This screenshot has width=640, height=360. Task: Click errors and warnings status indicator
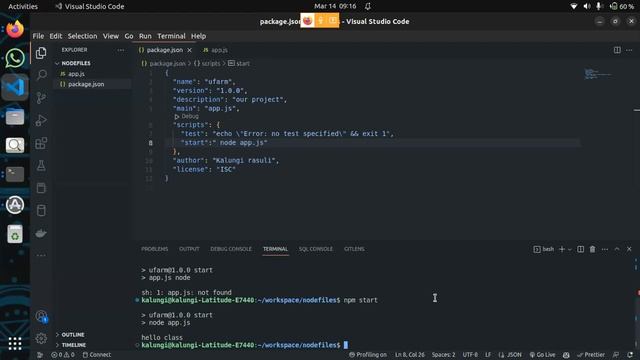(63, 355)
